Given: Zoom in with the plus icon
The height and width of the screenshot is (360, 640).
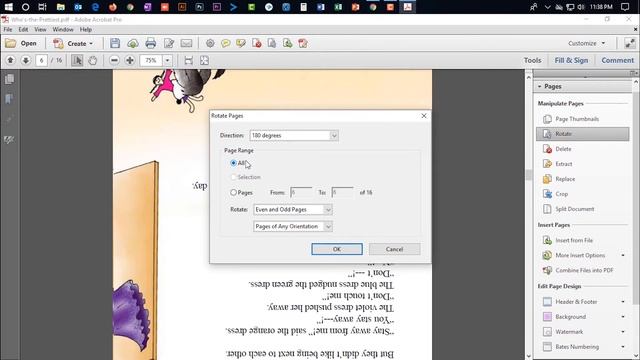Looking at the screenshot, I should 130,60.
